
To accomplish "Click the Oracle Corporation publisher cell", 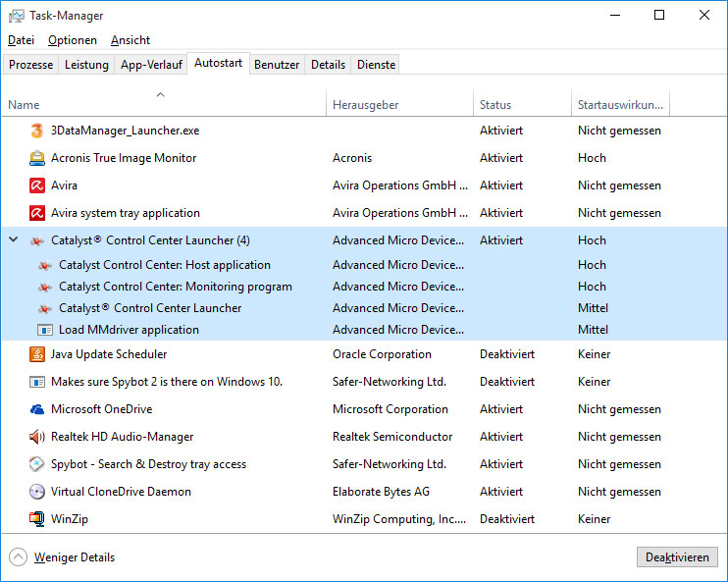I will tap(382, 354).
